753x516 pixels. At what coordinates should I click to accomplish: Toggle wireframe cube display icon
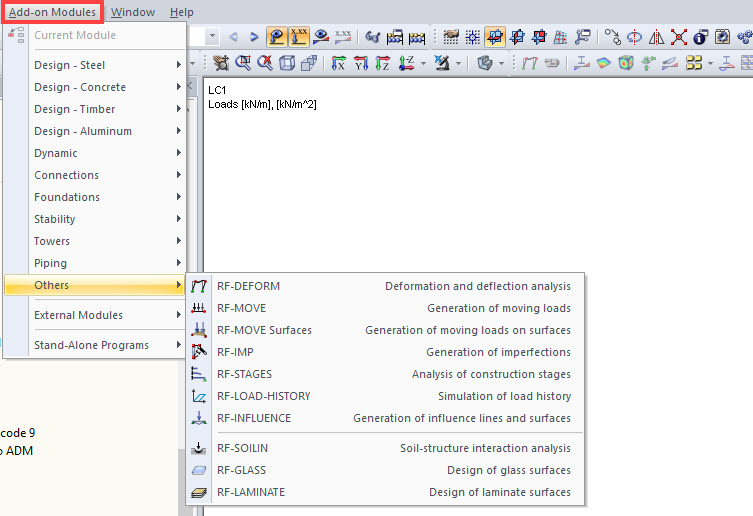[287, 63]
